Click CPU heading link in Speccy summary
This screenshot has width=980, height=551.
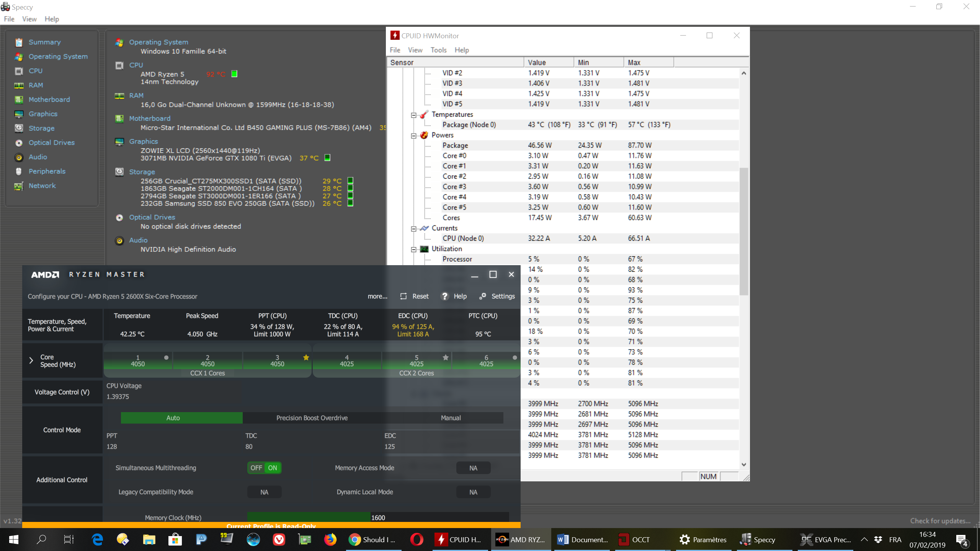tap(136, 65)
